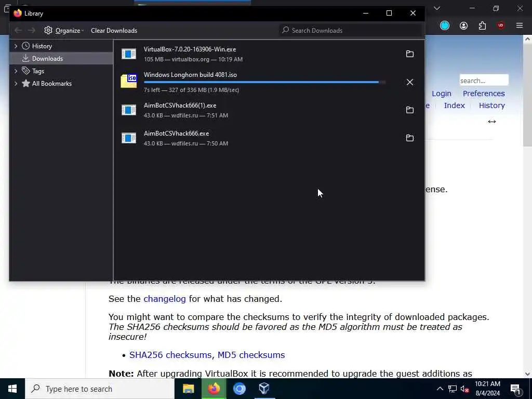
Task: Show AimBotCSVhack666(1).exe in its folder
Action: click(409, 110)
